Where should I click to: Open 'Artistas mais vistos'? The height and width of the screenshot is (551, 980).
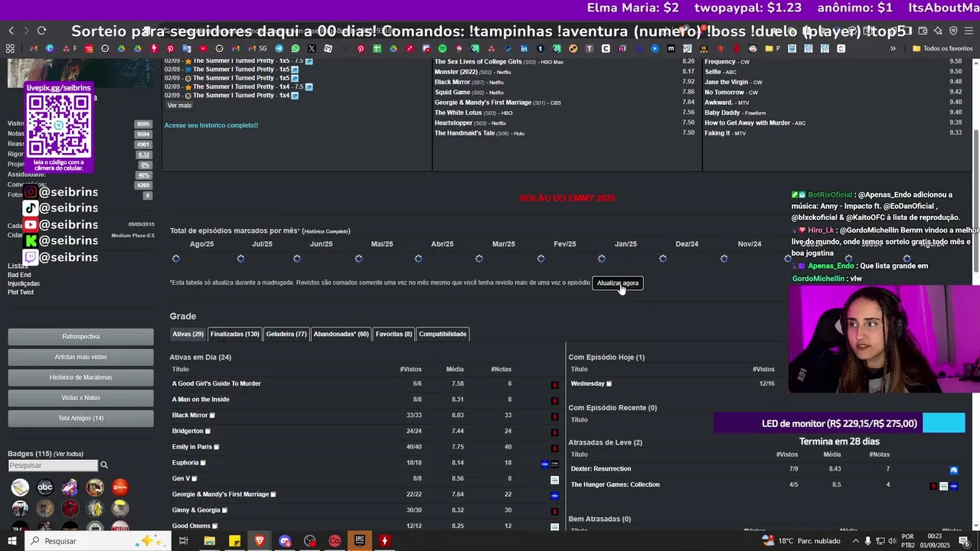pyautogui.click(x=80, y=357)
